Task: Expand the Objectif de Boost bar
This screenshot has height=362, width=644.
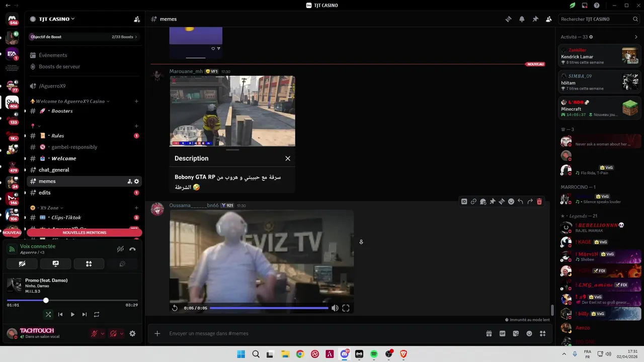Action: click(x=84, y=37)
